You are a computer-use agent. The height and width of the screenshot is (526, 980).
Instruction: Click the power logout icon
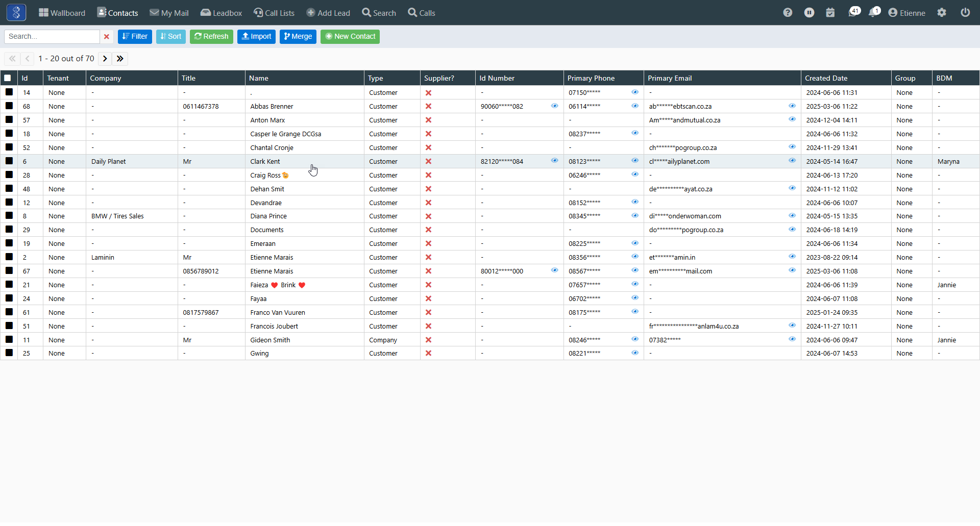965,13
